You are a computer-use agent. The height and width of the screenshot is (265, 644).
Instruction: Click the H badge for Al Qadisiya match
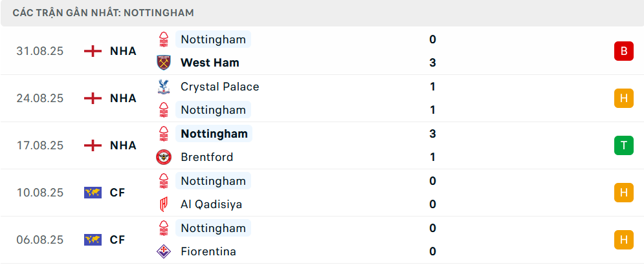(x=623, y=193)
